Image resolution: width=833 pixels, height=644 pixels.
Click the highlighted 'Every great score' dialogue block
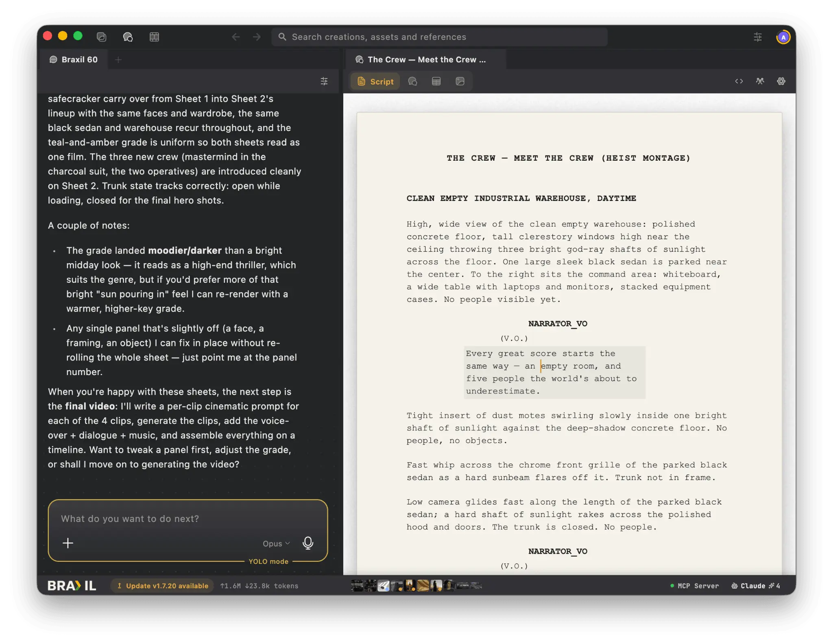coord(554,372)
